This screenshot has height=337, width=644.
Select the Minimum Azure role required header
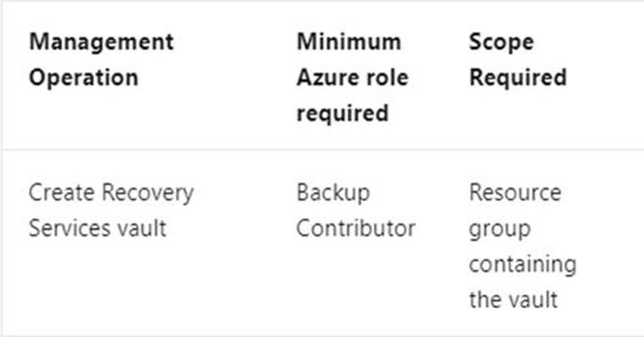(352, 77)
